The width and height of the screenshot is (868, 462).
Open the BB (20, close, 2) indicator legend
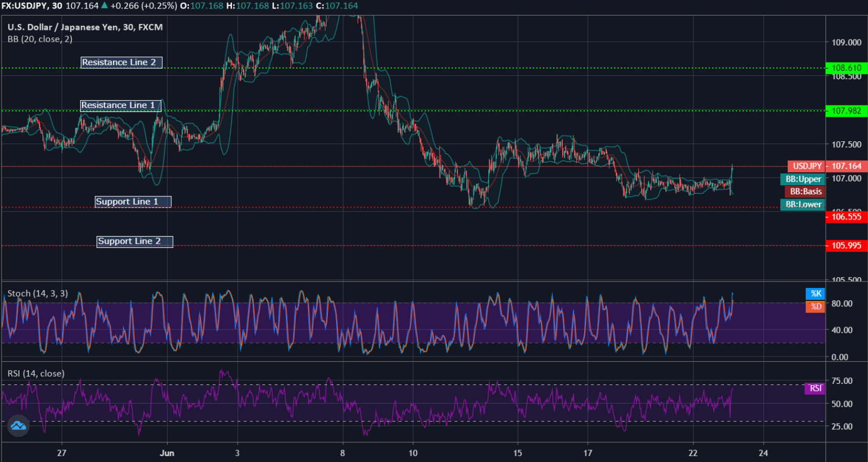(40, 39)
